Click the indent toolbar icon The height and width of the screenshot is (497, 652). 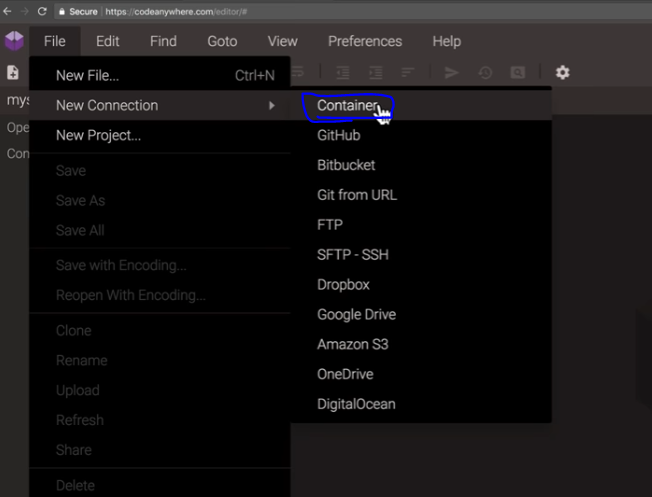(x=375, y=73)
